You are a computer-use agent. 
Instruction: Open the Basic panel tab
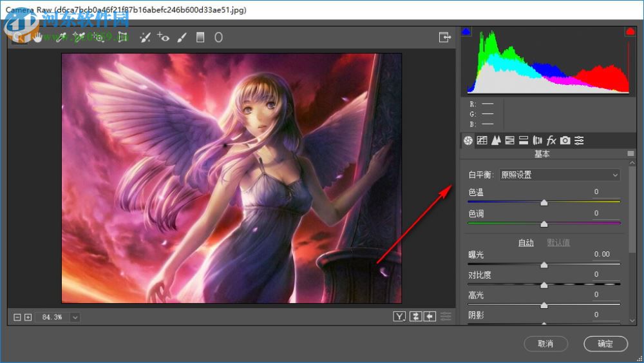(x=468, y=141)
